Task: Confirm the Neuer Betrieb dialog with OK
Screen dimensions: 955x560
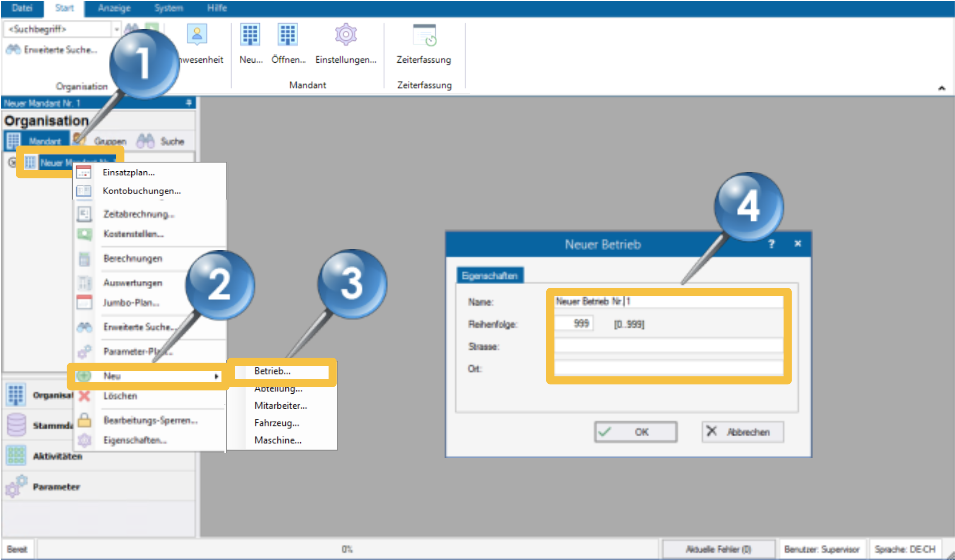Action: coord(635,432)
